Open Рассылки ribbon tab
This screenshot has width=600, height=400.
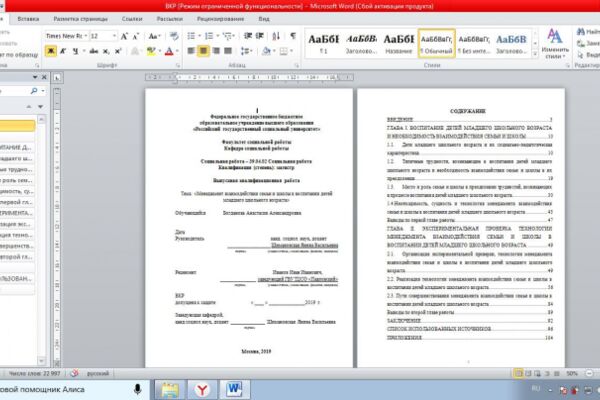[x=170, y=19]
